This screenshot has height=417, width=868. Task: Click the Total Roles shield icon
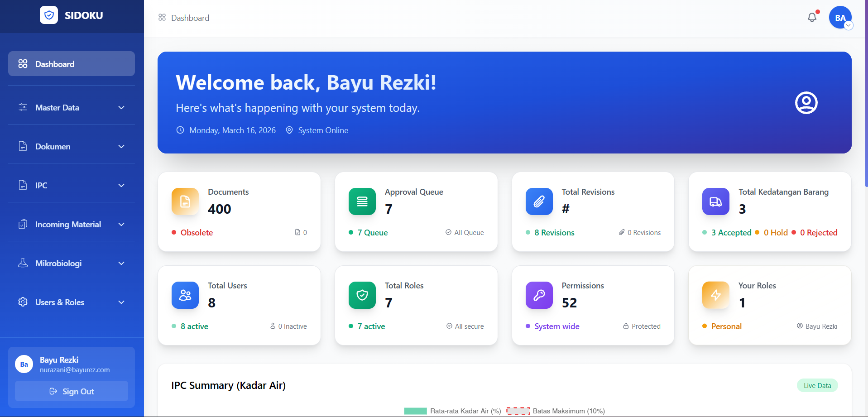point(362,295)
